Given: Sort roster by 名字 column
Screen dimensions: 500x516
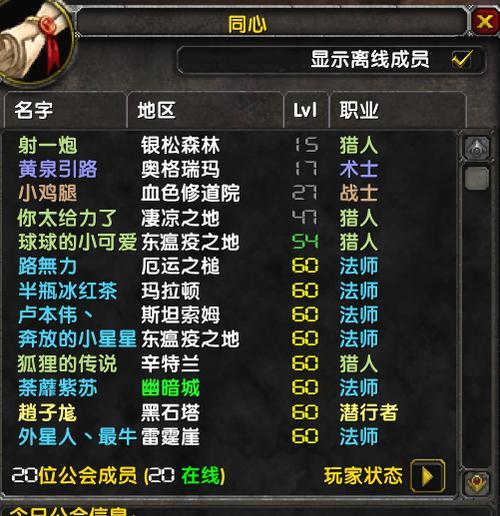Looking at the screenshot, I should click(x=65, y=110).
